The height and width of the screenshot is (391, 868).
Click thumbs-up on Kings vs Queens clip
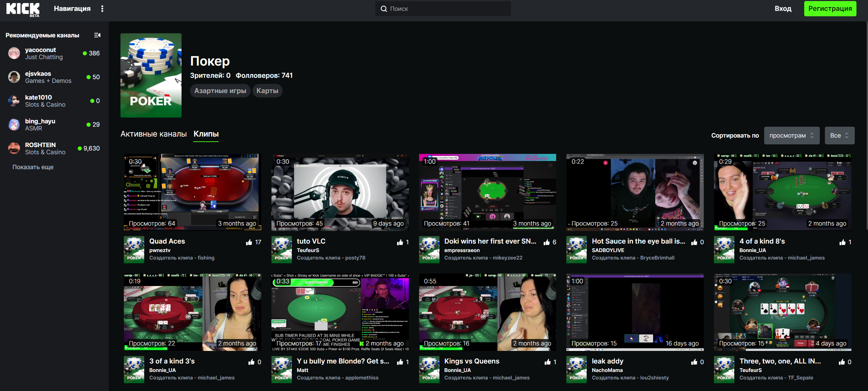pyautogui.click(x=547, y=362)
